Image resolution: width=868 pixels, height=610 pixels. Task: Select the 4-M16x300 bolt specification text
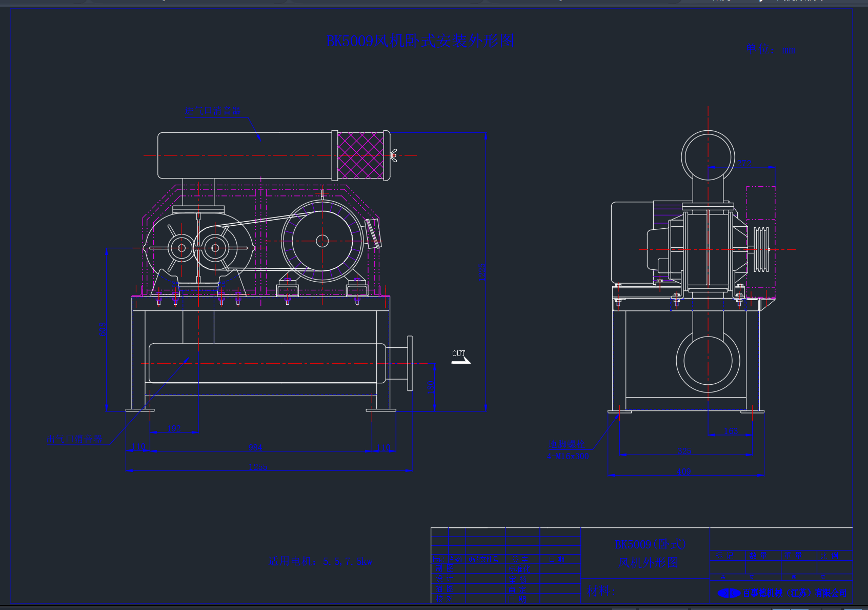(x=569, y=456)
